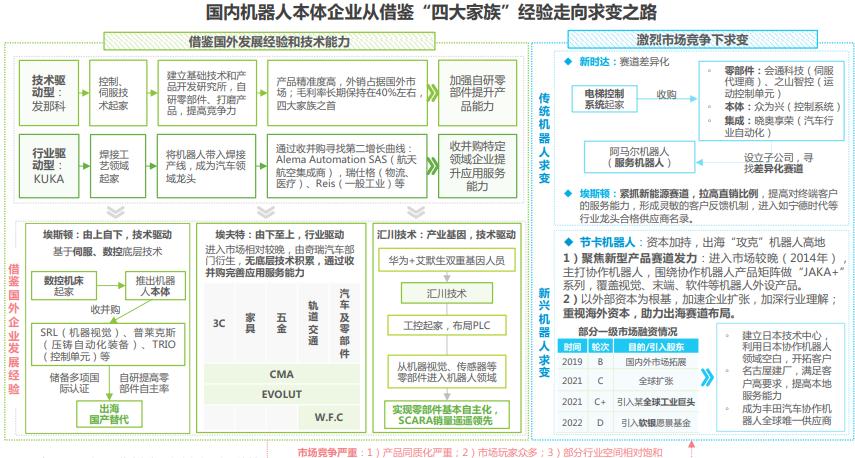Click the bullet 成为丰田汽车协作机器人全球唯一供应商
The height and width of the screenshot is (458, 855).
pos(786,414)
